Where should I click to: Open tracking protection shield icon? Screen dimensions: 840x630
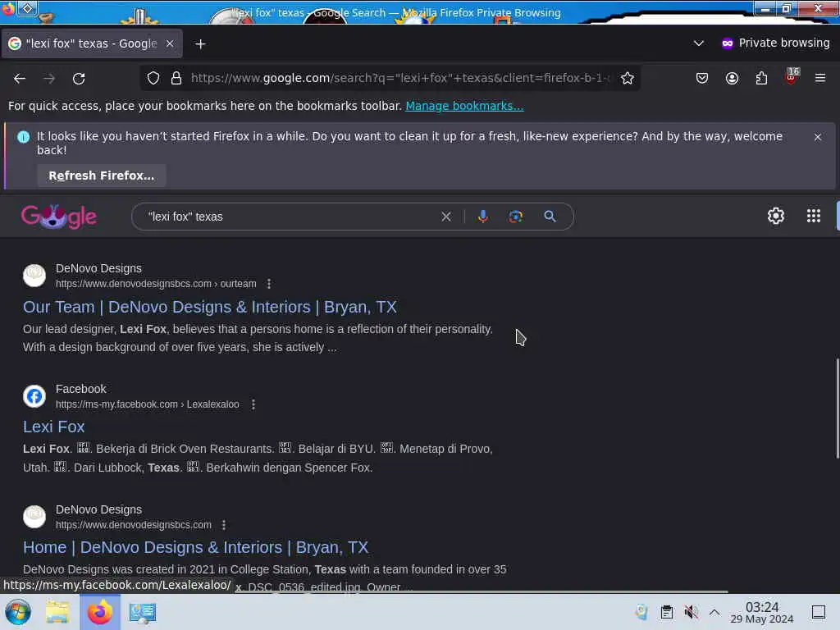[153, 78]
